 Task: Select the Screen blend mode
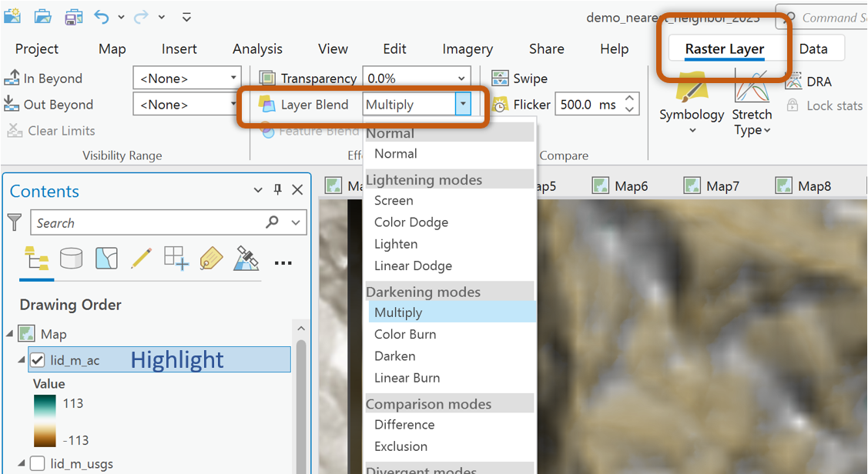coord(394,201)
